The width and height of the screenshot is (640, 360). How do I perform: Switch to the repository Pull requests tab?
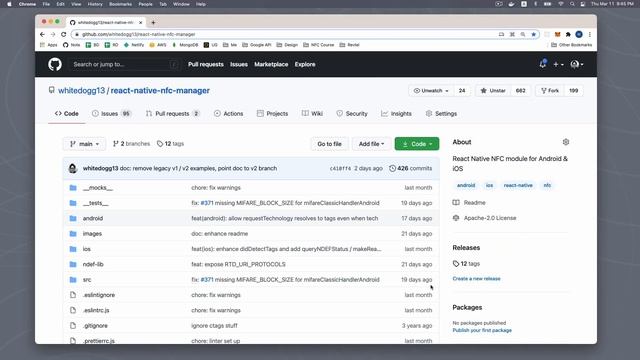tap(173, 113)
